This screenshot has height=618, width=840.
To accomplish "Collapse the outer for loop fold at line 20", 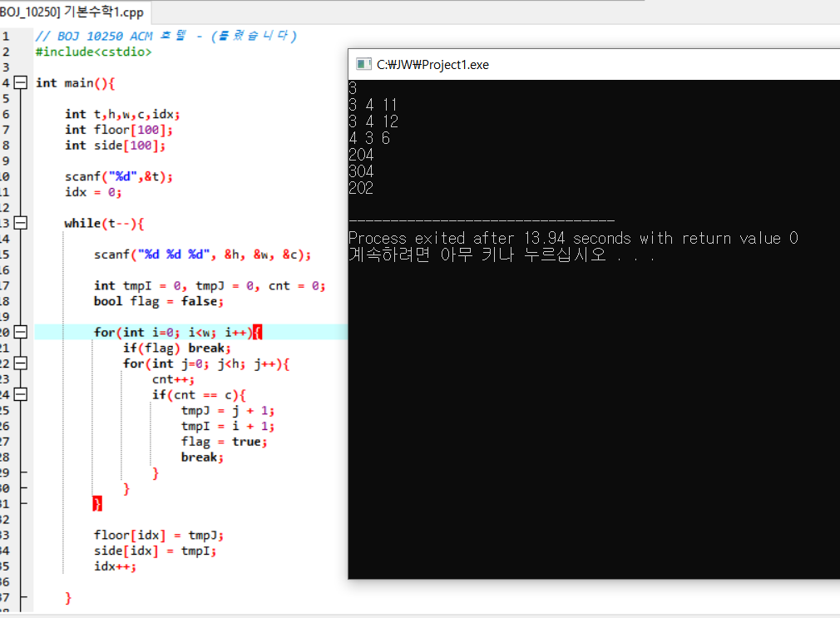I will [x=20, y=332].
